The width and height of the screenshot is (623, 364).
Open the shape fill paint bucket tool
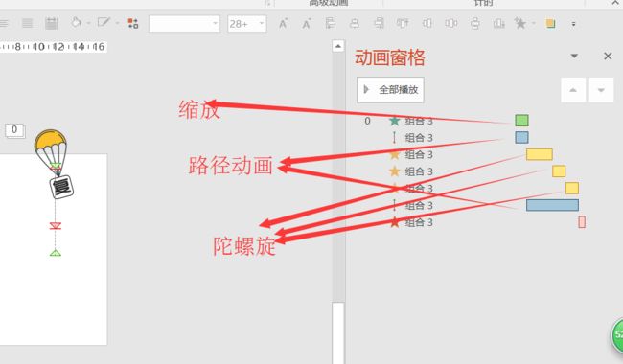[77, 23]
